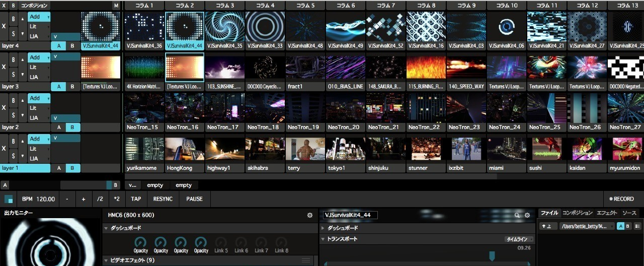Screen dimensions: 644x266
Task: Clear layer 4 with its X button
Action: pos(4,27)
